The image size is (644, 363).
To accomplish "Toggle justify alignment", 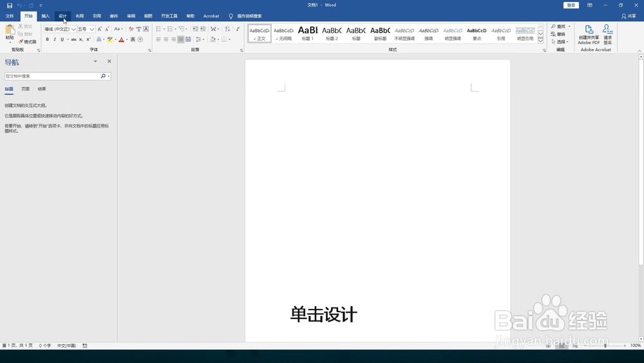I will pos(181,39).
